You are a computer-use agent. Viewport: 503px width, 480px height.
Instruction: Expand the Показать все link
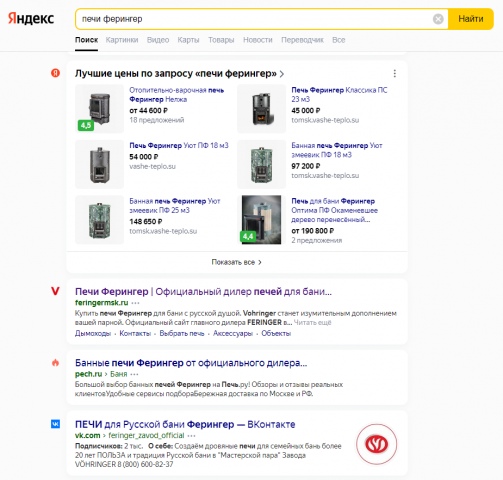236,262
